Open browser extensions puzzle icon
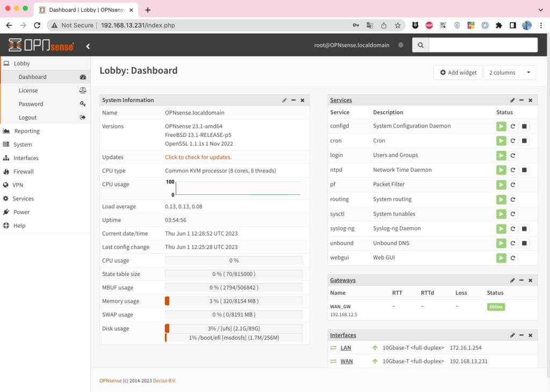This screenshot has width=550, height=392. (x=499, y=25)
